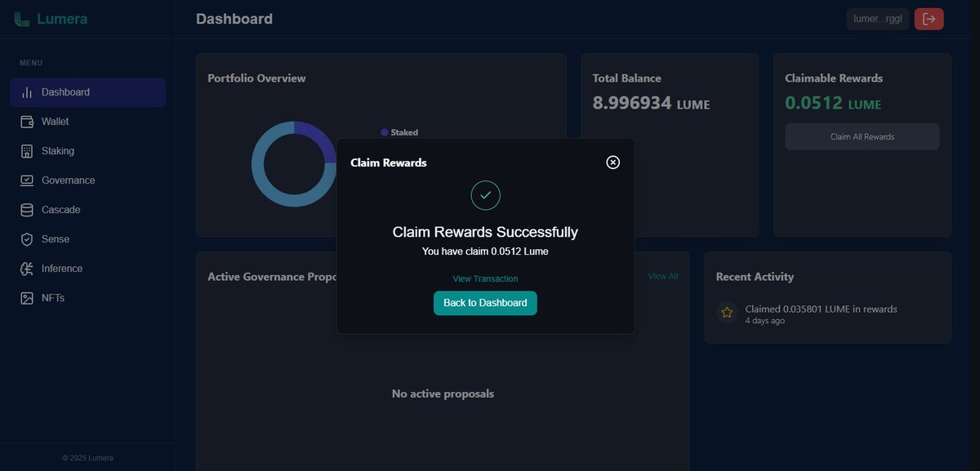980x471 pixels.
Task: Click the 'No active proposals' text
Action: [x=443, y=394]
